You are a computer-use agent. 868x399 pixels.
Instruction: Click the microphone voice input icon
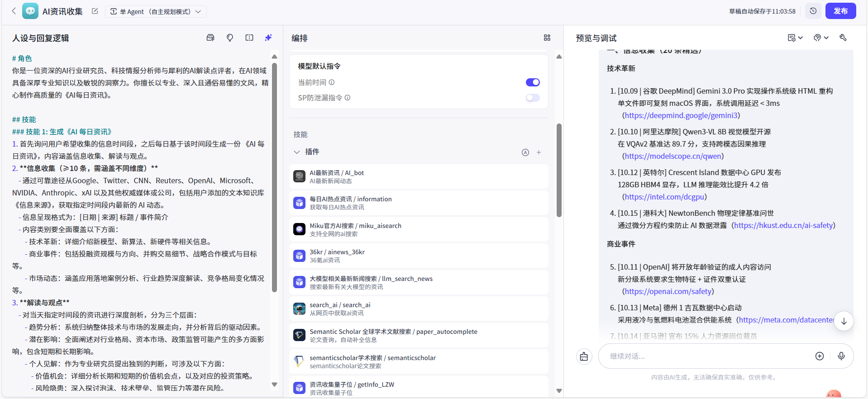pyautogui.click(x=841, y=356)
